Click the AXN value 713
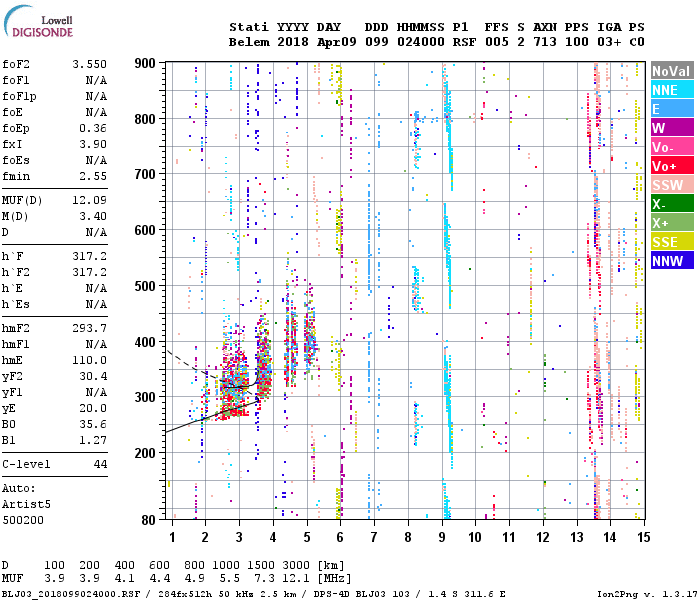This screenshot has height=600, width=700. click(x=545, y=42)
